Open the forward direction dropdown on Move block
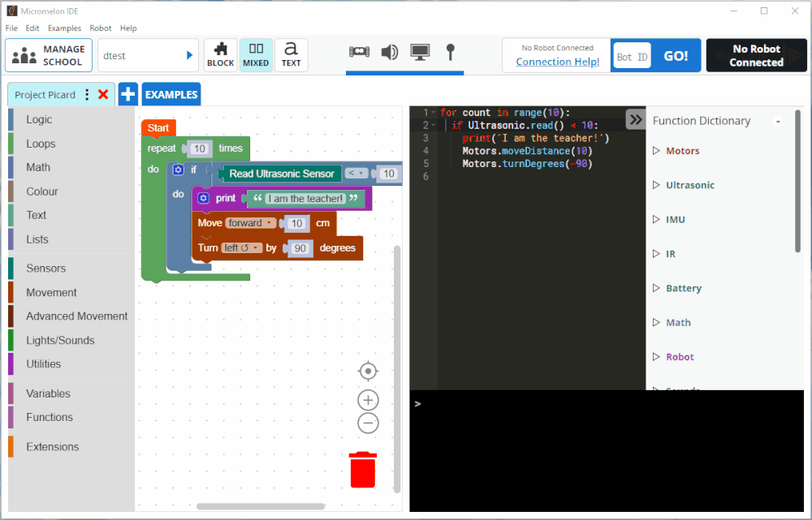812x520 pixels. (249, 222)
